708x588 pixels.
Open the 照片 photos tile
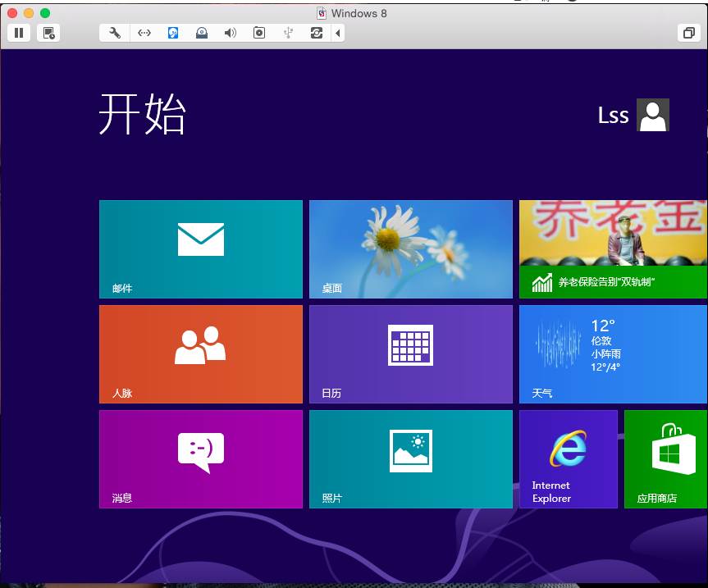pos(411,459)
